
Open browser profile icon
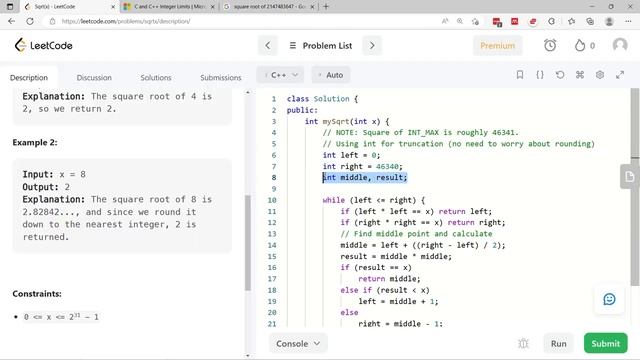tap(609, 21)
